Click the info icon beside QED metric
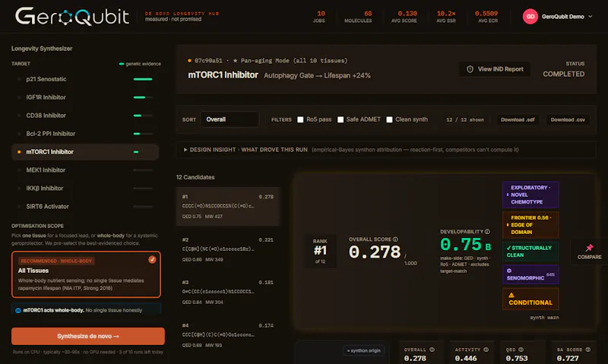This screenshot has height=364, width=608. pyautogui.click(x=521, y=350)
